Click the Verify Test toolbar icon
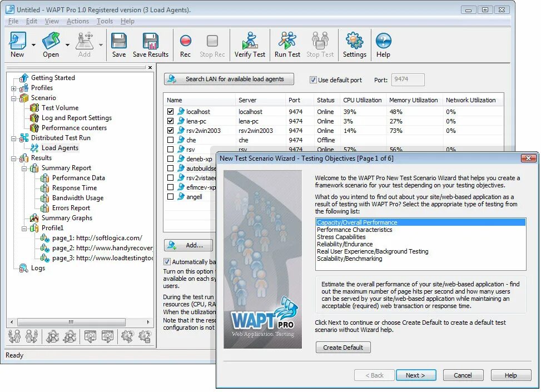Image resolution: width=541 pixels, height=392 pixels. [x=250, y=45]
